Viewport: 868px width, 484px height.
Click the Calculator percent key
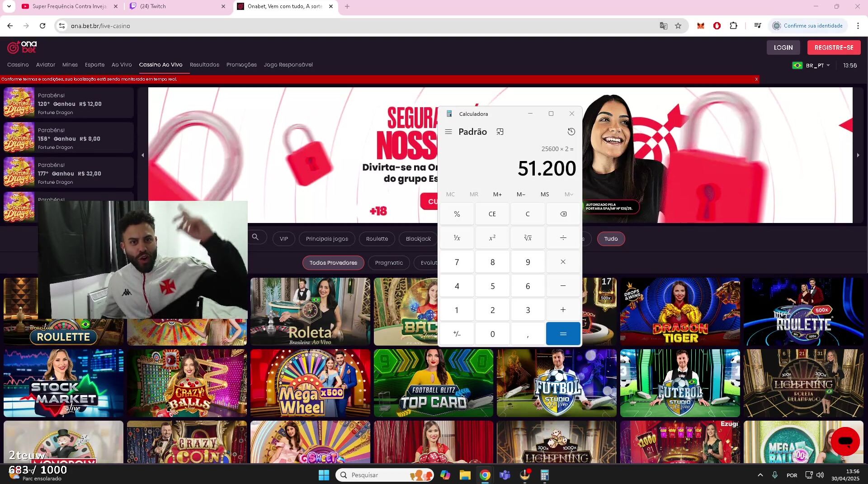(x=457, y=214)
